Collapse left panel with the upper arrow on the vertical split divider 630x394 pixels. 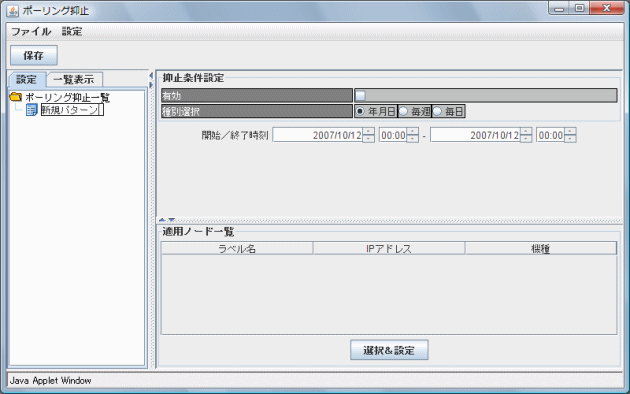[x=151, y=76]
